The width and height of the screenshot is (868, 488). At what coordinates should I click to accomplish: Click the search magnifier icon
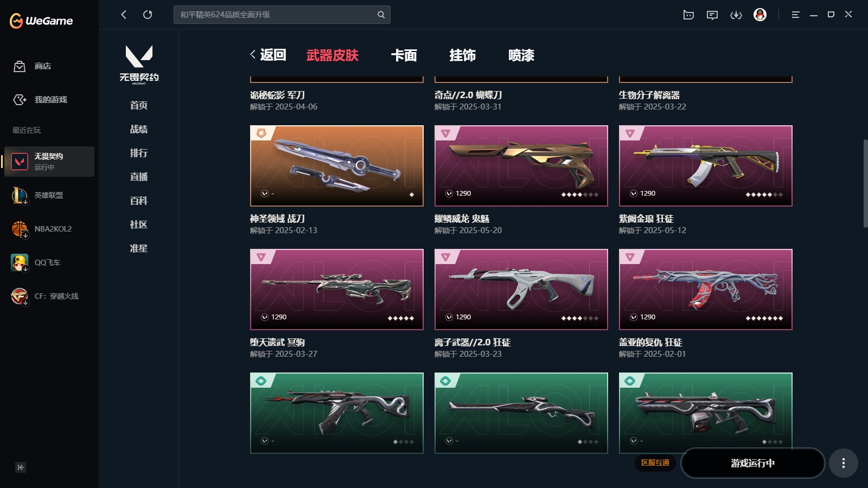pos(381,15)
